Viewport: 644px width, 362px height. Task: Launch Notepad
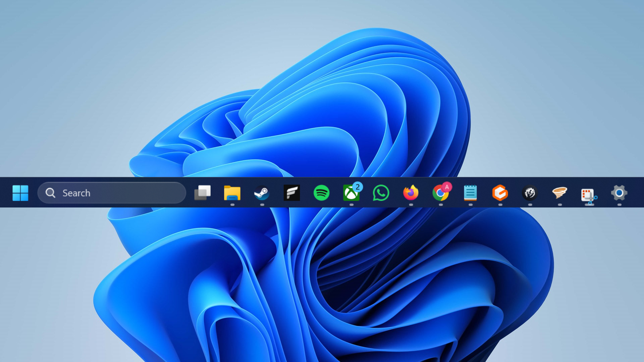pyautogui.click(x=470, y=193)
